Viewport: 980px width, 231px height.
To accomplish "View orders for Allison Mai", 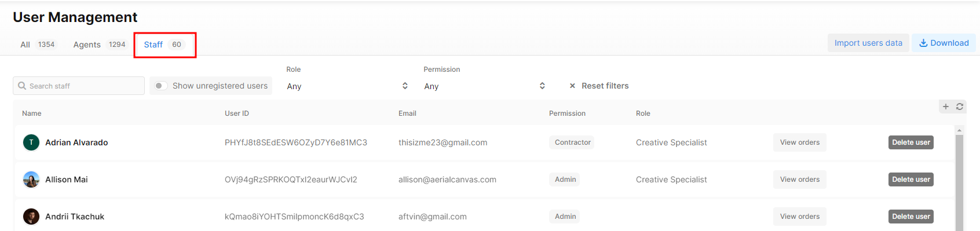I will [800, 179].
